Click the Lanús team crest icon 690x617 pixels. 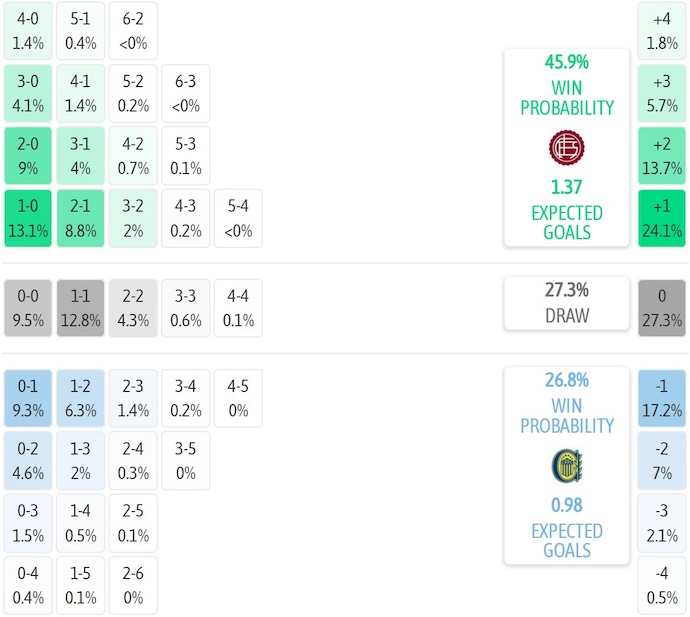(566, 148)
